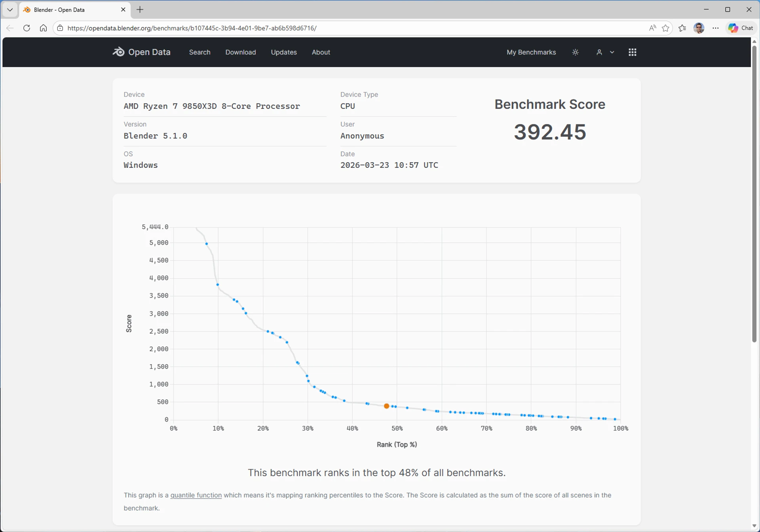View site information lock icon
Screen dimensions: 760x532
click(x=60, y=28)
